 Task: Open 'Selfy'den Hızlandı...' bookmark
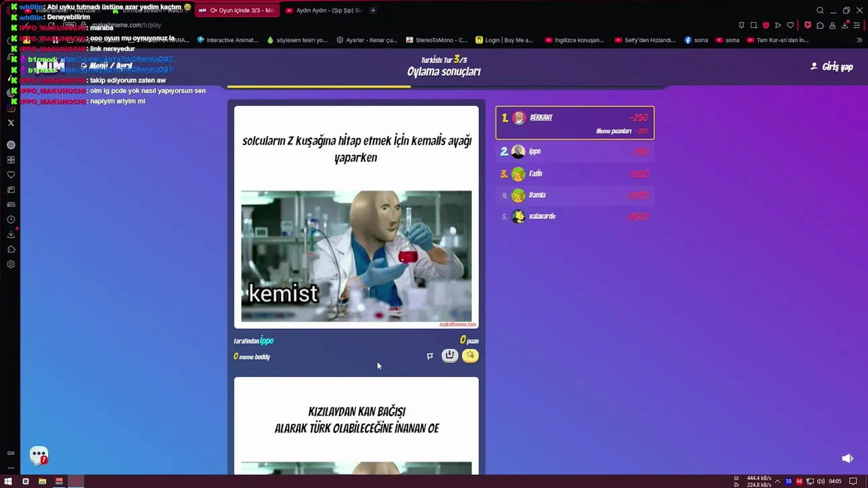(645, 40)
